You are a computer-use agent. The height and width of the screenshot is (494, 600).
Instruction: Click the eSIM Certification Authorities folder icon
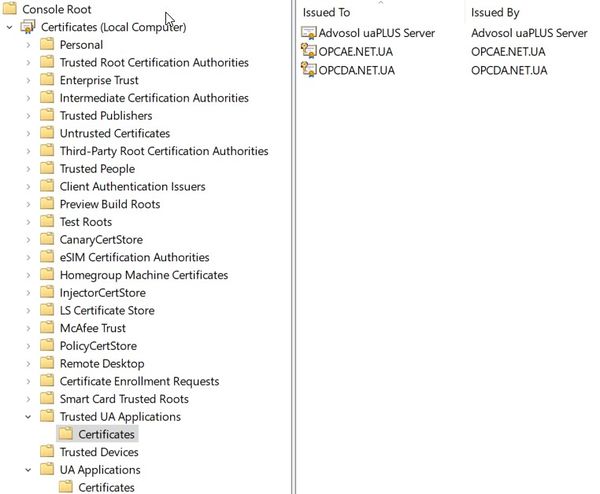[47, 257]
